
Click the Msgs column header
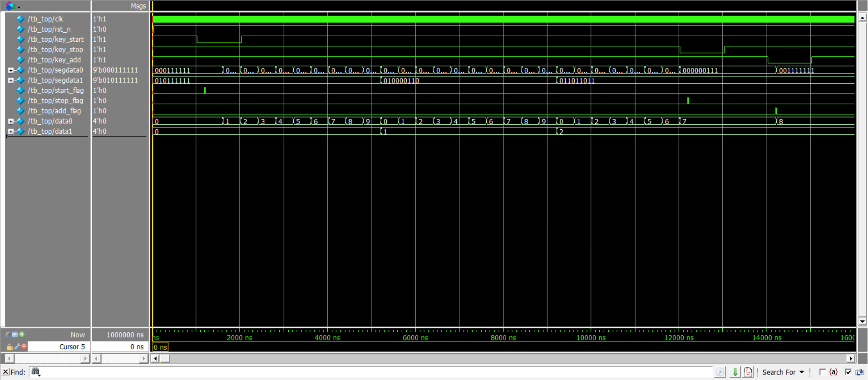138,6
